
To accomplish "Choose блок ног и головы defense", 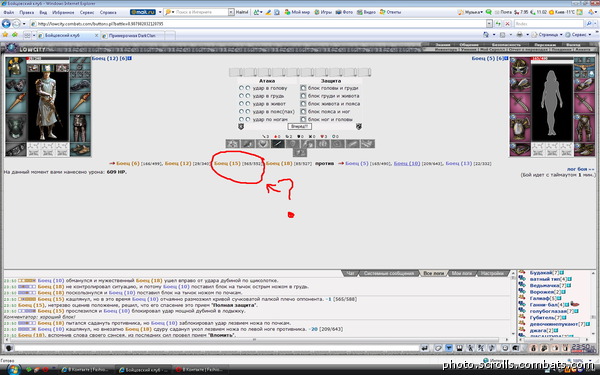I will pyautogui.click(x=303, y=119).
